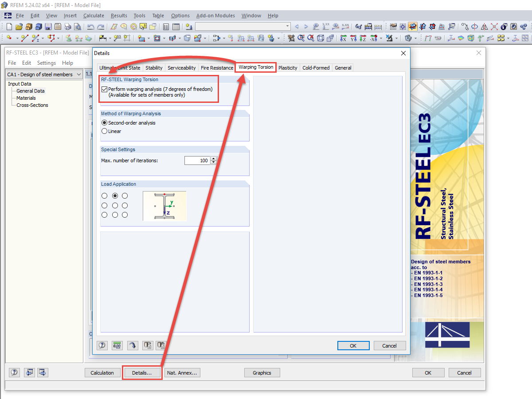The image size is (532, 399).
Task: Switch to the Stability tab
Action: coord(154,68)
